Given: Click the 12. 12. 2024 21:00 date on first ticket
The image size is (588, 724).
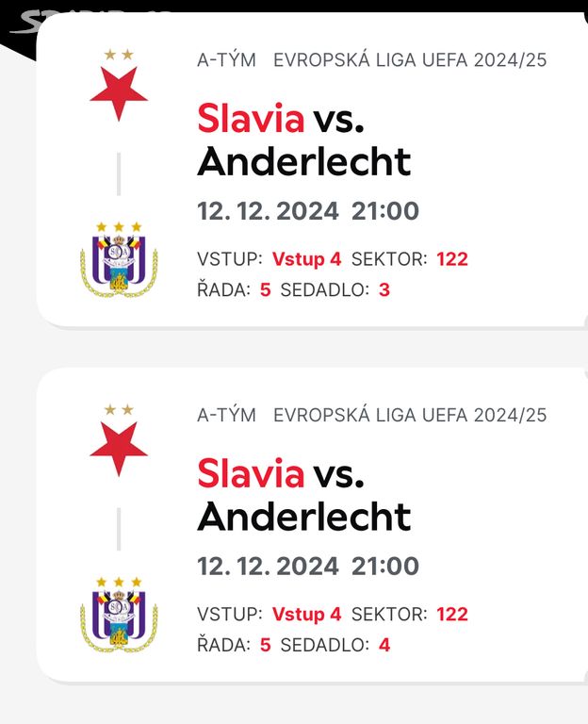Looking at the screenshot, I should tap(308, 211).
